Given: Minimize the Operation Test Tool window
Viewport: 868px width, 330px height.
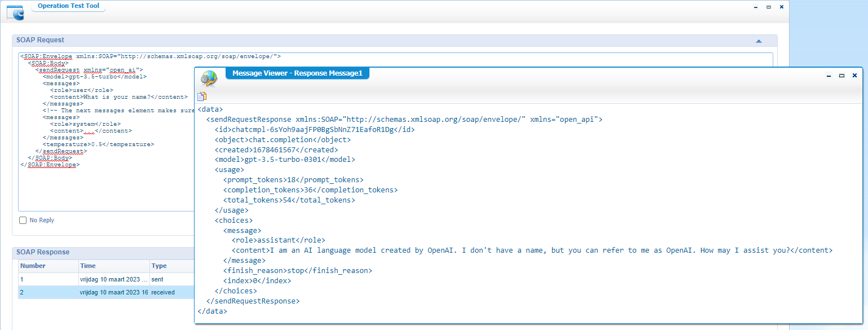Looking at the screenshot, I should [756, 7].
